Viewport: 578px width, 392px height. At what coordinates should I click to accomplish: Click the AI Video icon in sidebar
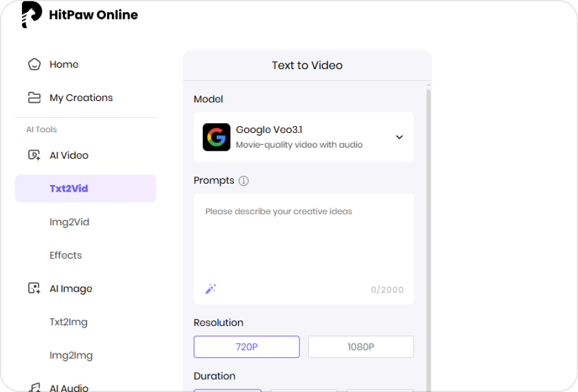[34, 155]
